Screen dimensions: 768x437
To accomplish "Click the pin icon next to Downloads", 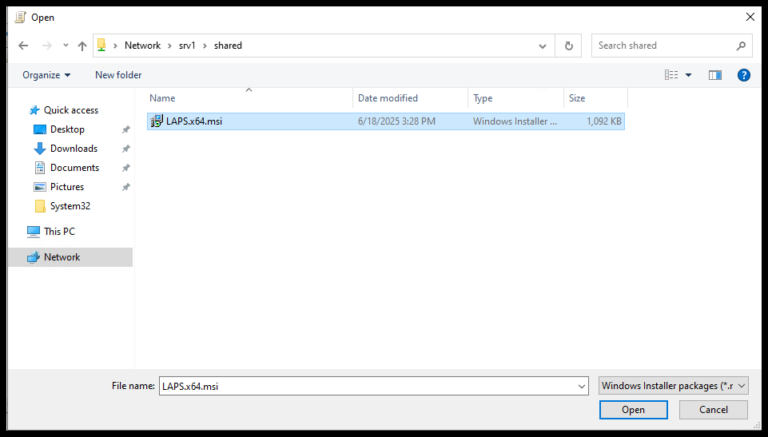I will (x=126, y=148).
